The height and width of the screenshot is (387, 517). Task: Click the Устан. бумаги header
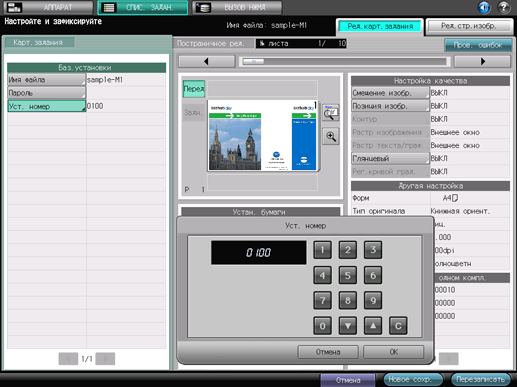260,212
